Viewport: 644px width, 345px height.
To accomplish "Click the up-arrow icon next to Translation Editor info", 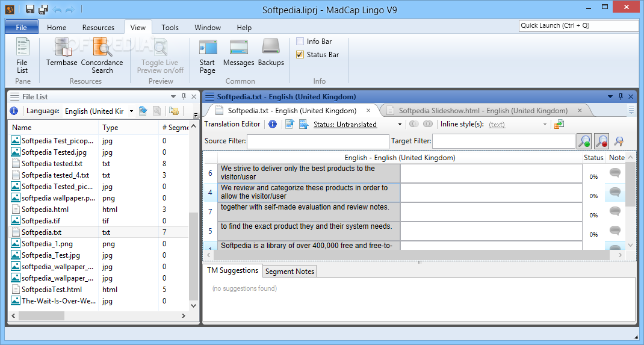I will [x=290, y=124].
